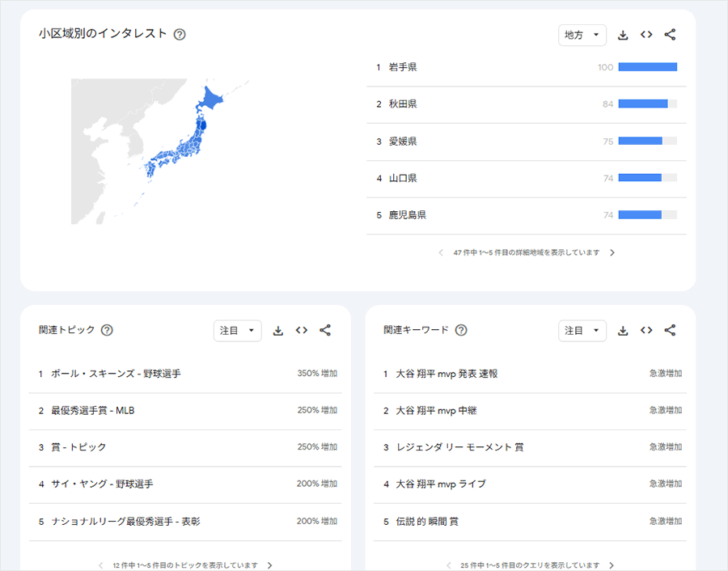Go to next page of regions list
Viewport: 728px width, 571px height.
pos(612,252)
